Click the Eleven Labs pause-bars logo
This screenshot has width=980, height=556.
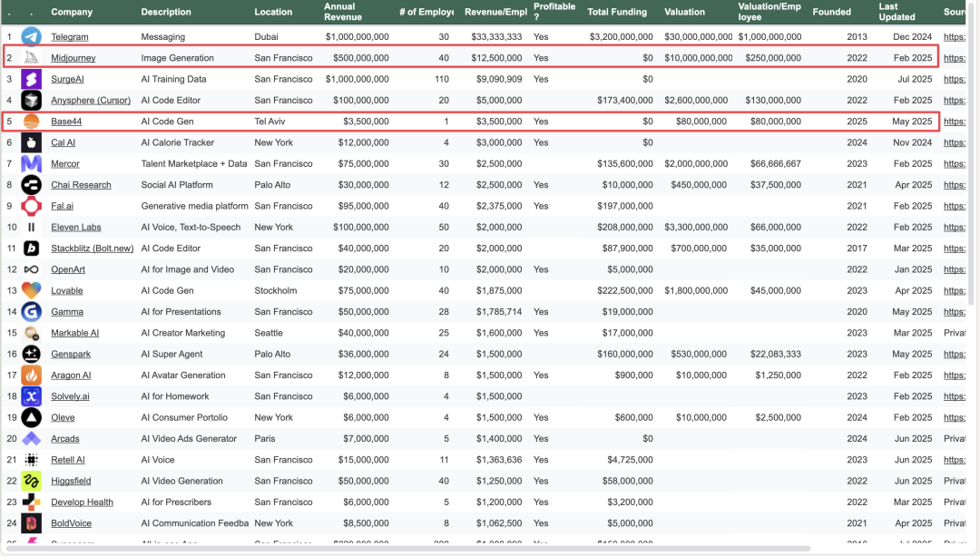31,228
